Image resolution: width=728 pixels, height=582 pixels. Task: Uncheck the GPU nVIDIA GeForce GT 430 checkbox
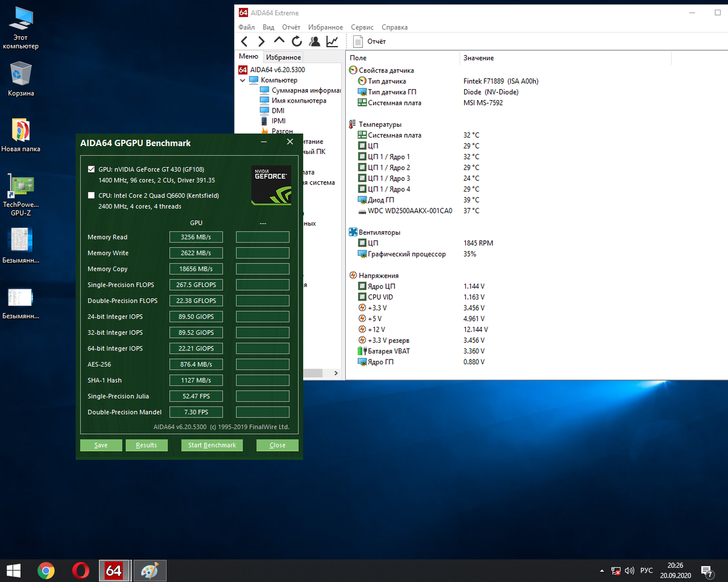point(92,170)
